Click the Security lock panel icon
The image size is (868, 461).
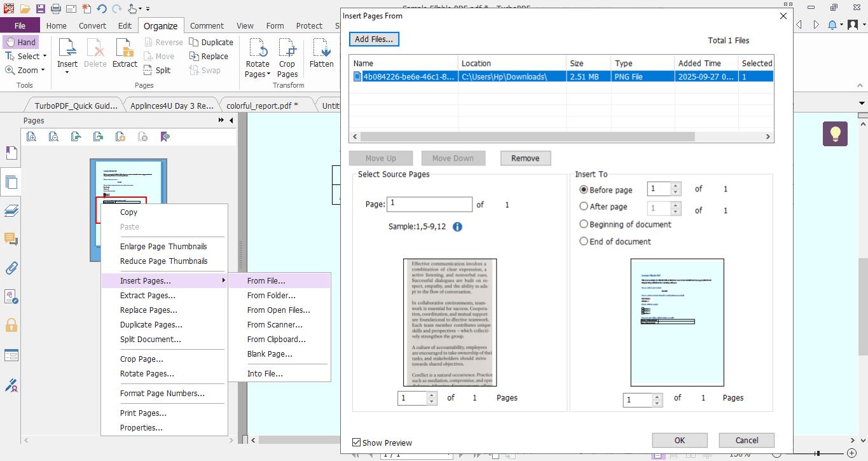(11, 324)
